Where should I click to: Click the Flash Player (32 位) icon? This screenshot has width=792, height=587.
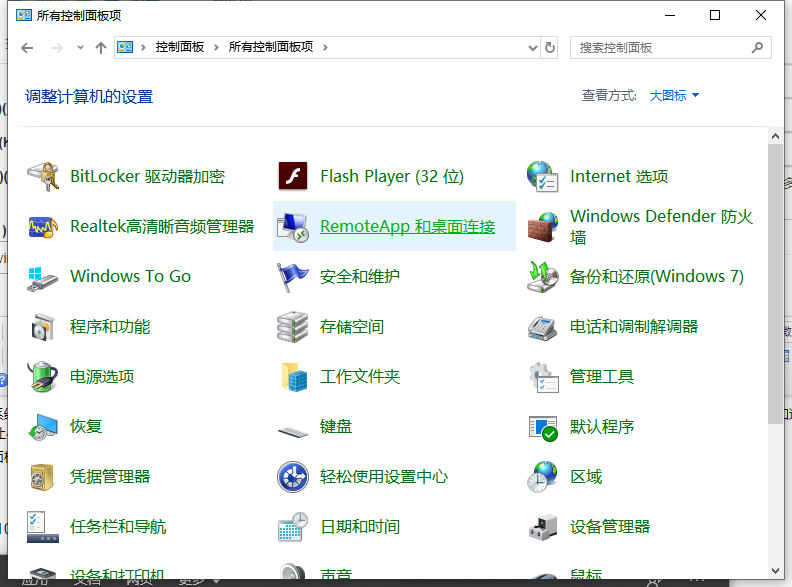click(292, 177)
